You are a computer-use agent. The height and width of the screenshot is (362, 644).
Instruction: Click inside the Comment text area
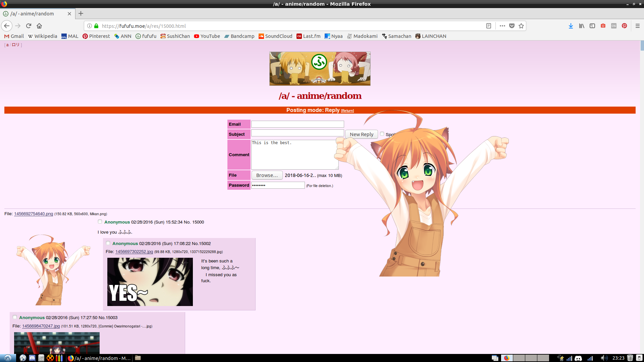(295, 155)
